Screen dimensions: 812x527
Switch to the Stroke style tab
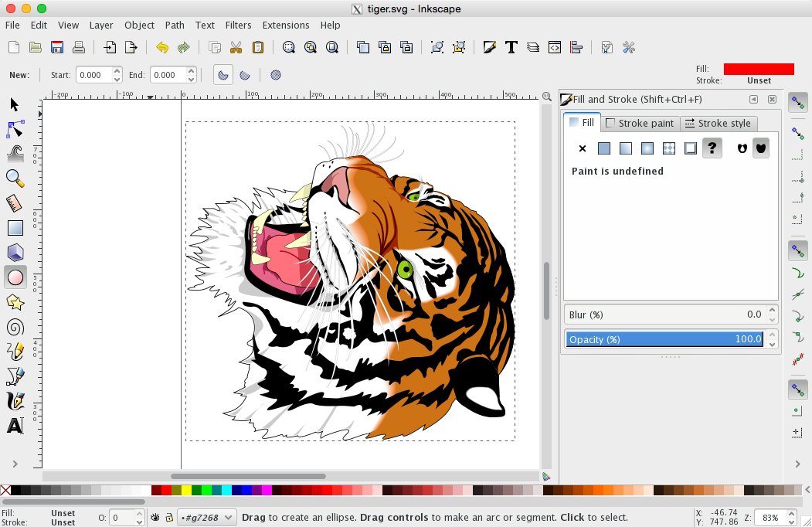click(x=719, y=124)
